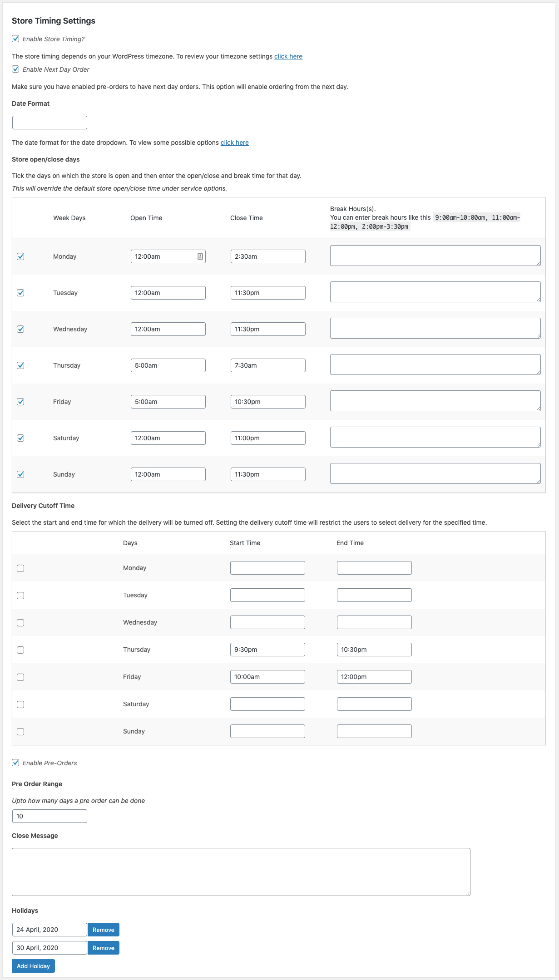Uncheck Thursday in store open days
Image resolution: width=559 pixels, height=980 pixels.
20,365
